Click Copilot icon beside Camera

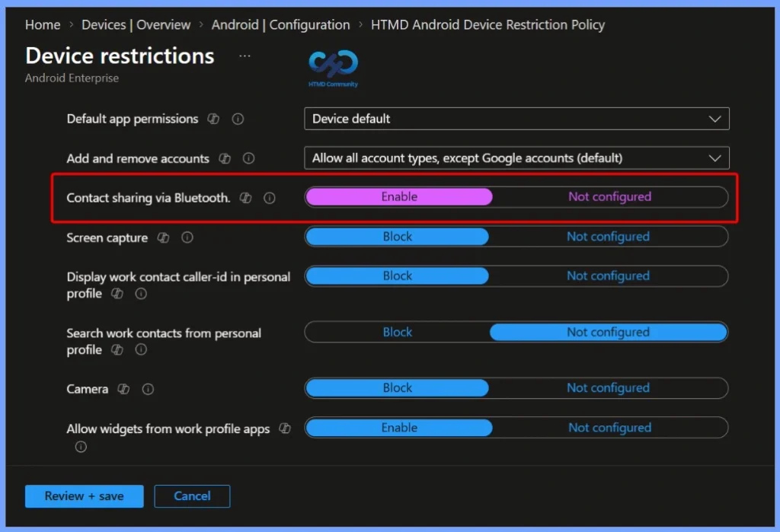tap(123, 389)
